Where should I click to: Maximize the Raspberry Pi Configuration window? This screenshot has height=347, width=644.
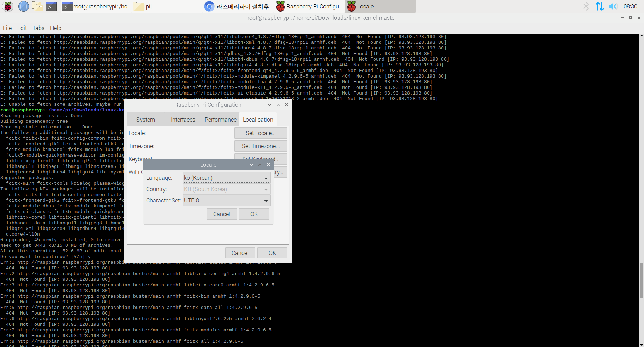click(x=278, y=105)
